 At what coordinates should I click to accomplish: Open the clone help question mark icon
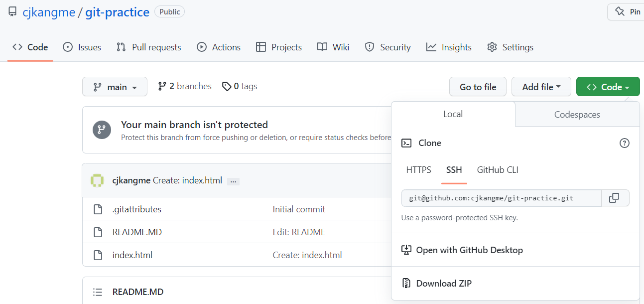coord(624,143)
